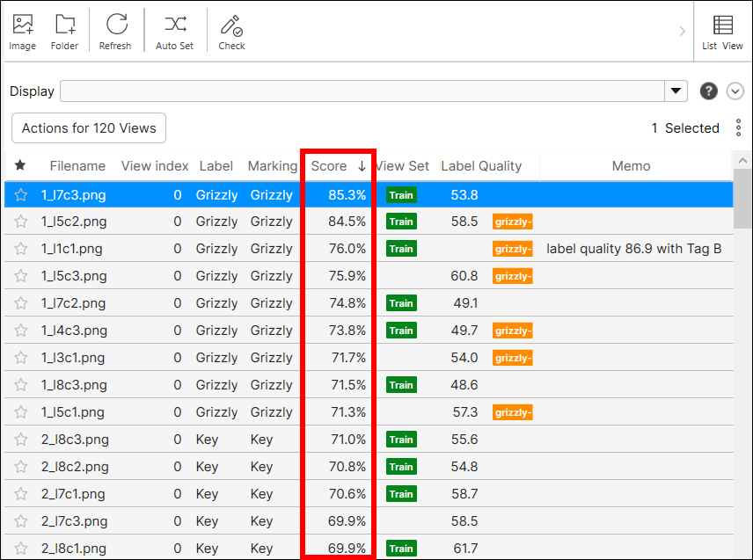Sort by the Filename column header
This screenshot has height=560, width=753.
click(x=77, y=166)
